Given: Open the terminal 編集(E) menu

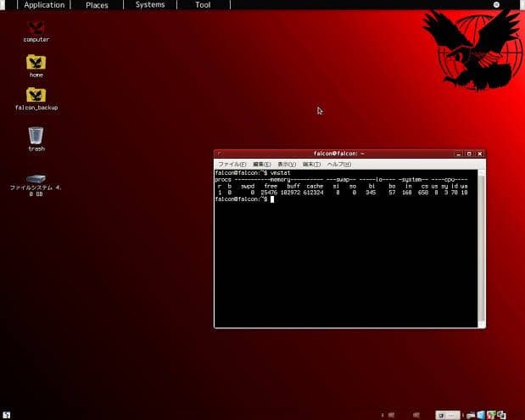Looking at the screenshot, I should pyautogui.click(x=261, y=164).
